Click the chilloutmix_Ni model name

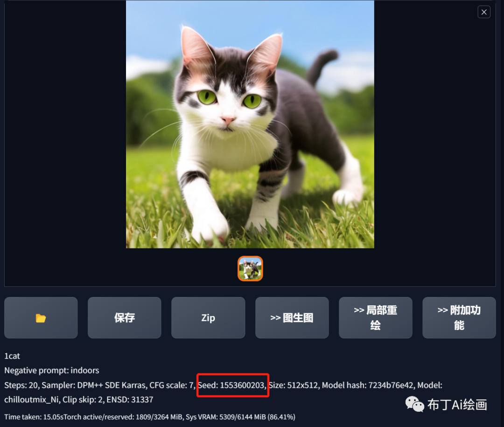[32, 399]
